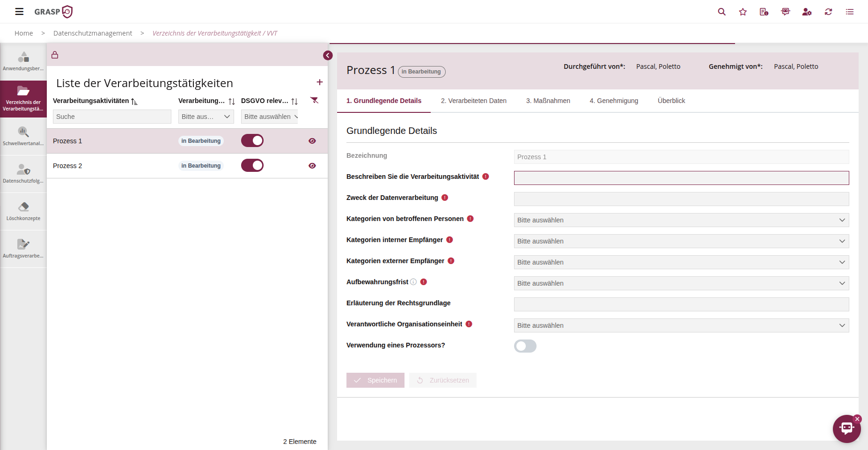Clear filters with the filter icon
The height and width of the screenshot is (450, 868).
click(315, 101)
